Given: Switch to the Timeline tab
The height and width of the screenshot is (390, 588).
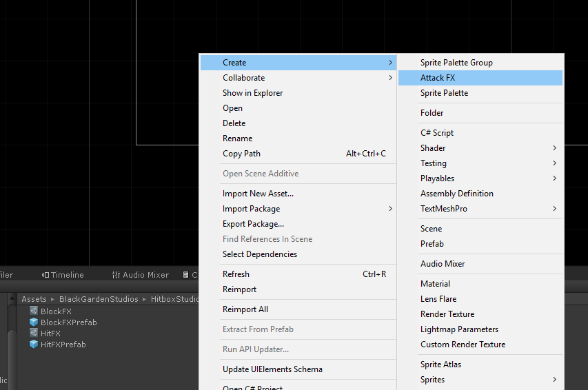Looking at the screenshot, I should [x=63, y=275].
